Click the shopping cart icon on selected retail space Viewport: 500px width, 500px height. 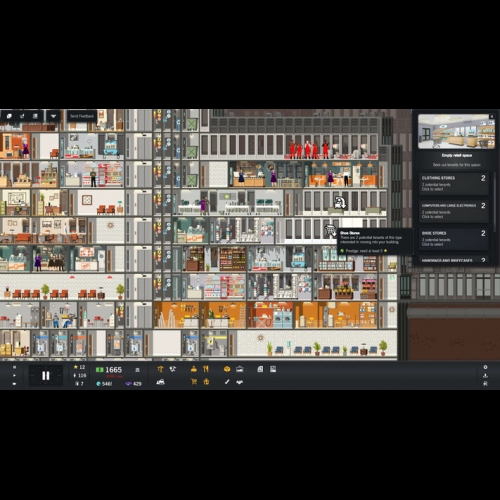click(330, 230)
